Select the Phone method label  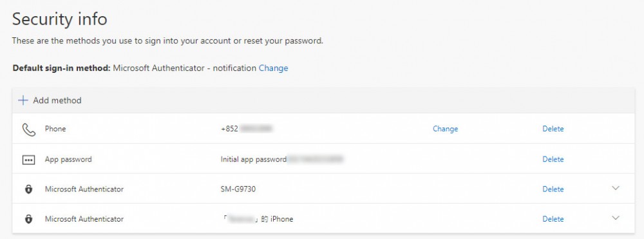click(x=55, y=129)
